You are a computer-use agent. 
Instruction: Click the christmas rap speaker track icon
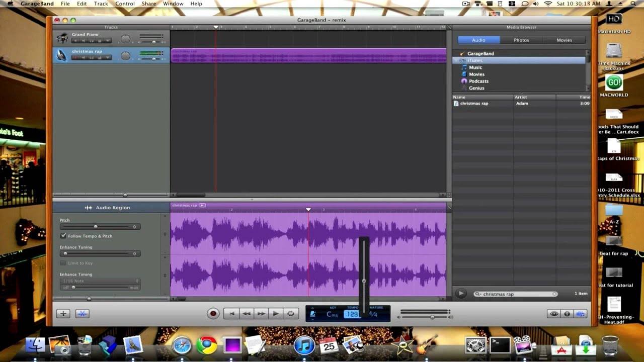pos(62,55)
